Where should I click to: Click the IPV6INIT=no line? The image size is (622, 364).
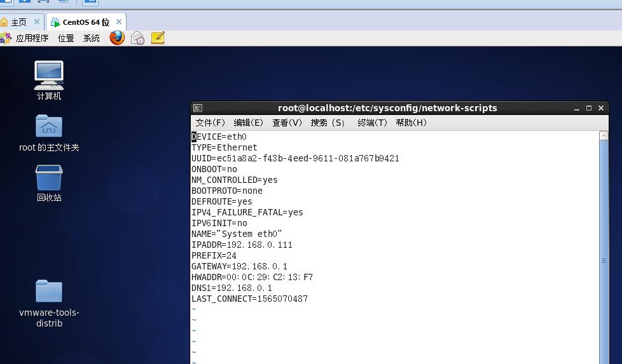coord(219,223)
